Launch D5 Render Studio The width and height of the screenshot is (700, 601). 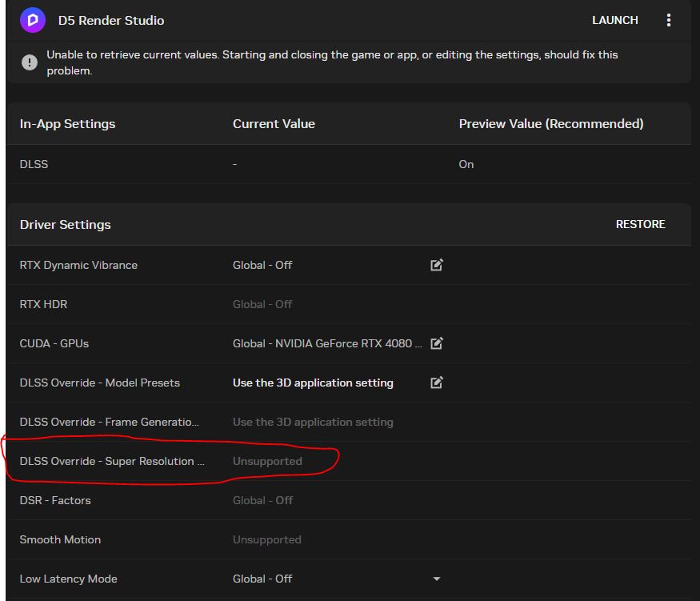(x=614, y=20)
